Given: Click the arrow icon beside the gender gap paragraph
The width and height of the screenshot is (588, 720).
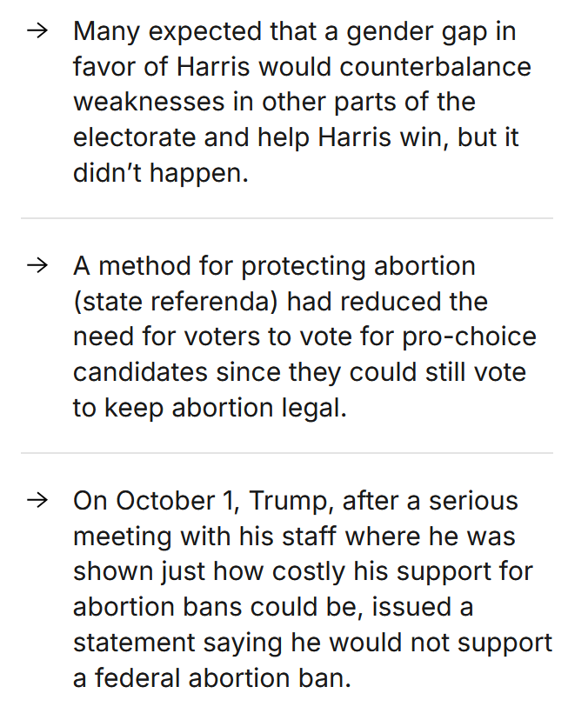Looking at the screenshot, I should [x=37, y=31].
